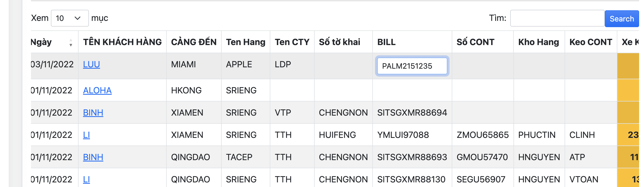This screenshot has height=187, width=644.
Task: Click the Số CONT column header
Action: coord(475,42)
